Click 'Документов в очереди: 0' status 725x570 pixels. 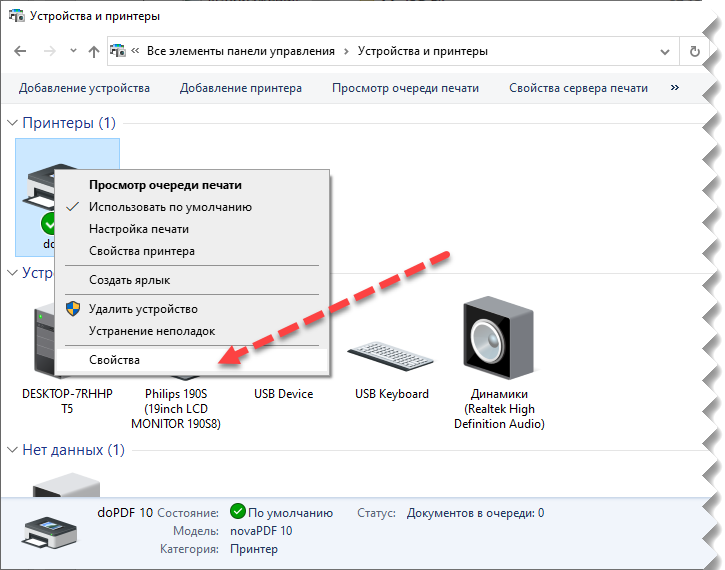pyautogui.click(x=475, y=513)
